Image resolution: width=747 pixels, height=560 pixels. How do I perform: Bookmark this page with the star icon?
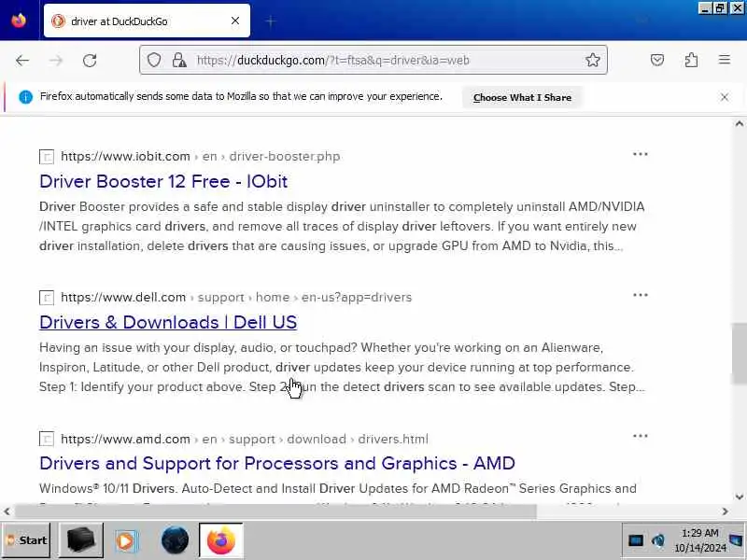(x=593, y=60)
